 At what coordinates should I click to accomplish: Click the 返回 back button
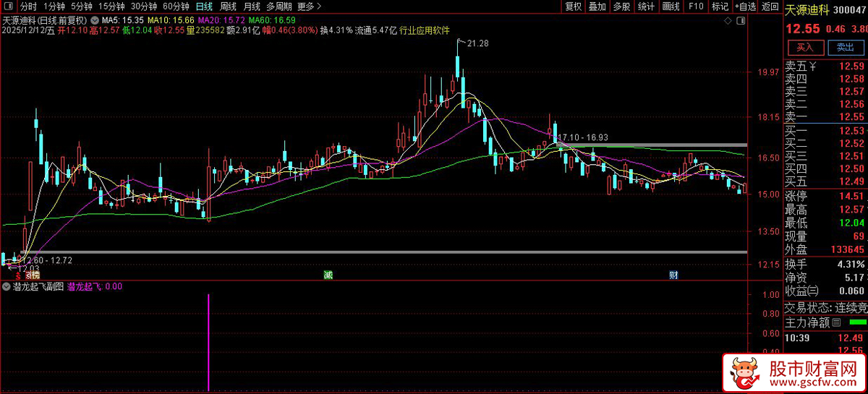[x=770, y=7]
